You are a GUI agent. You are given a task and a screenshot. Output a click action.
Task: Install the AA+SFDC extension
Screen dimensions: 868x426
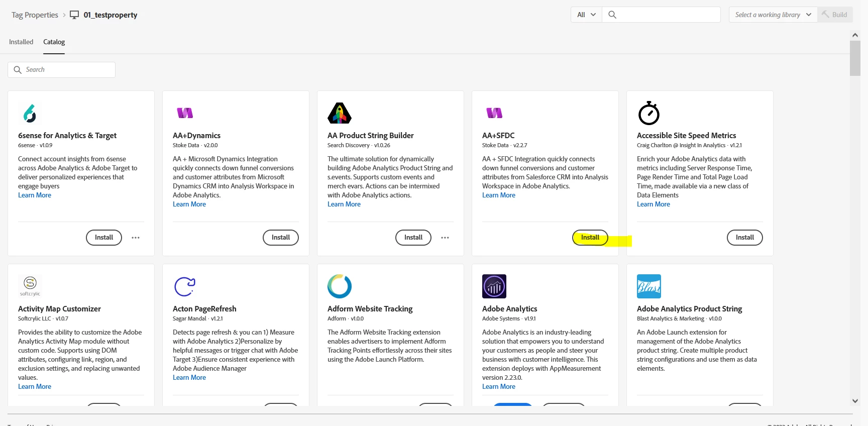(x=590, y=238)
